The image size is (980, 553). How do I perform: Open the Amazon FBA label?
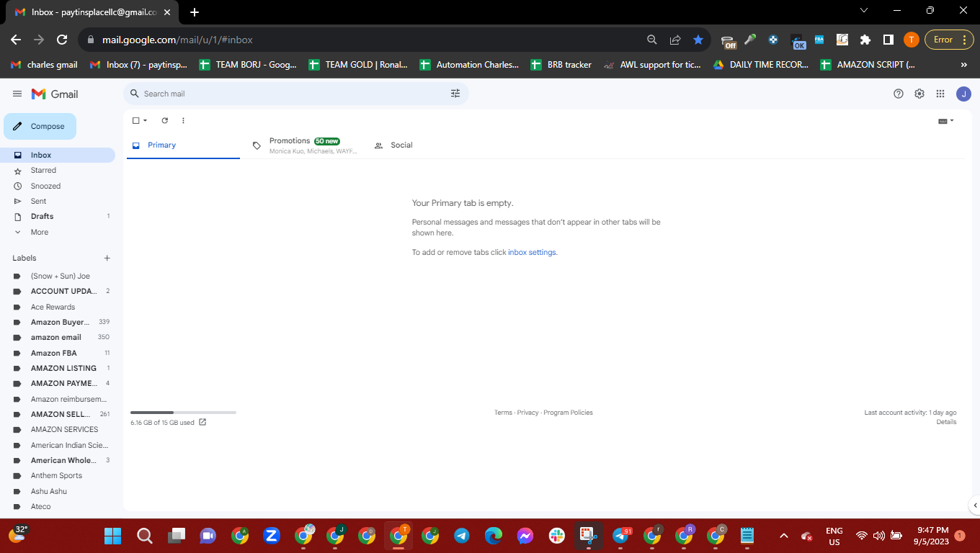pos(58,353)
